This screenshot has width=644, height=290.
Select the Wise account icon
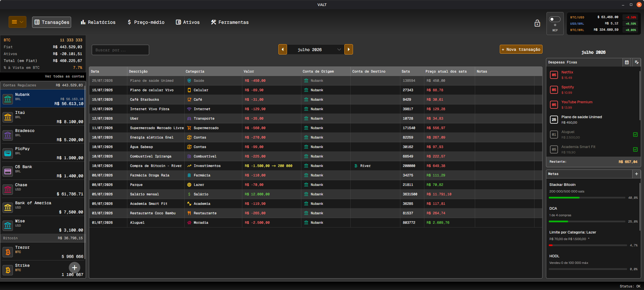[x=8, y=225]
